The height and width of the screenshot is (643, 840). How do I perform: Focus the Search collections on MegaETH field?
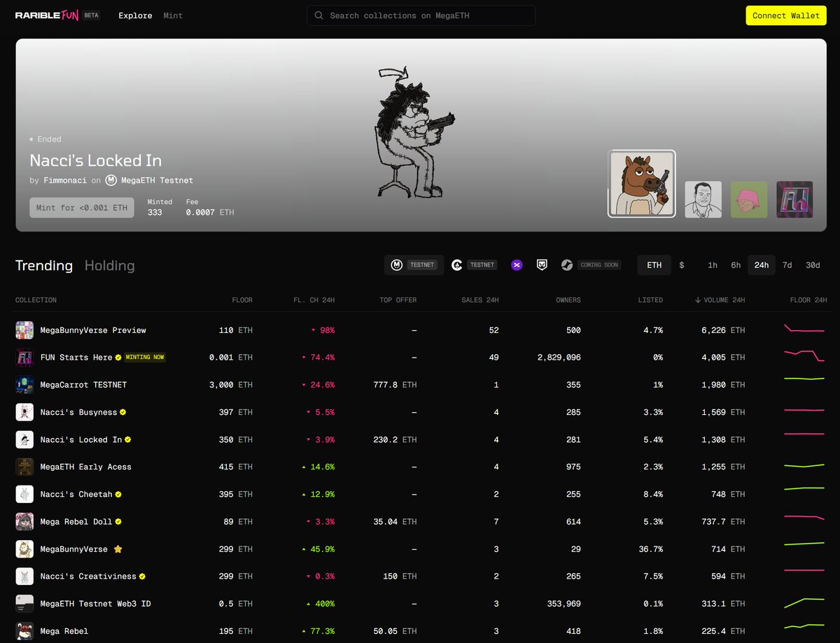click(421, 15)
